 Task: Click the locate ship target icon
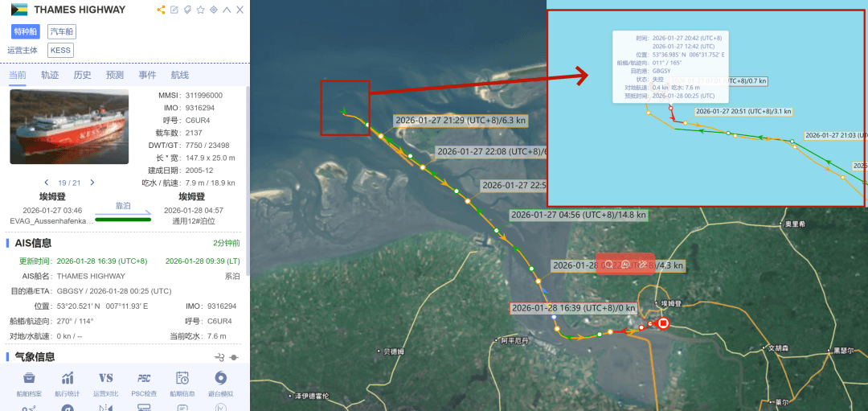214,10
